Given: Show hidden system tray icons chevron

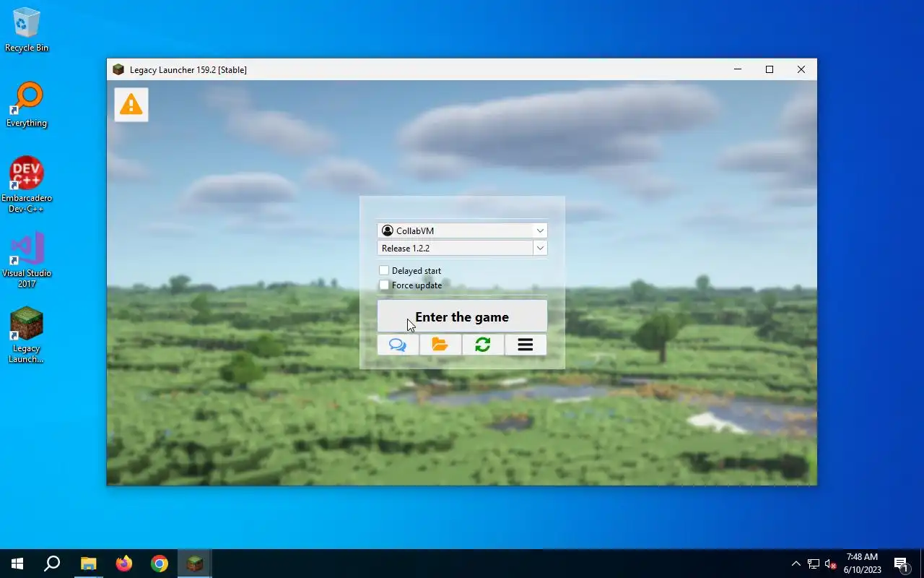Looking at the screenshot, I should click(796, 564).
